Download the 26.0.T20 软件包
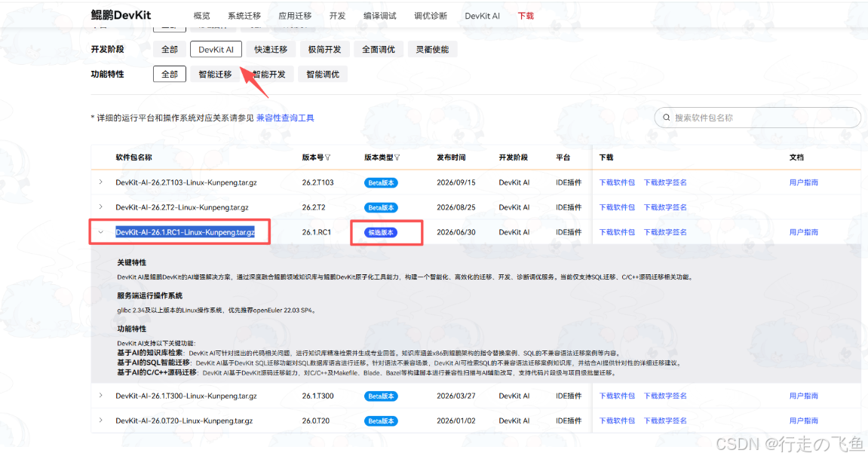This screenshot has height=459, width=868. [x=617, y=421]
